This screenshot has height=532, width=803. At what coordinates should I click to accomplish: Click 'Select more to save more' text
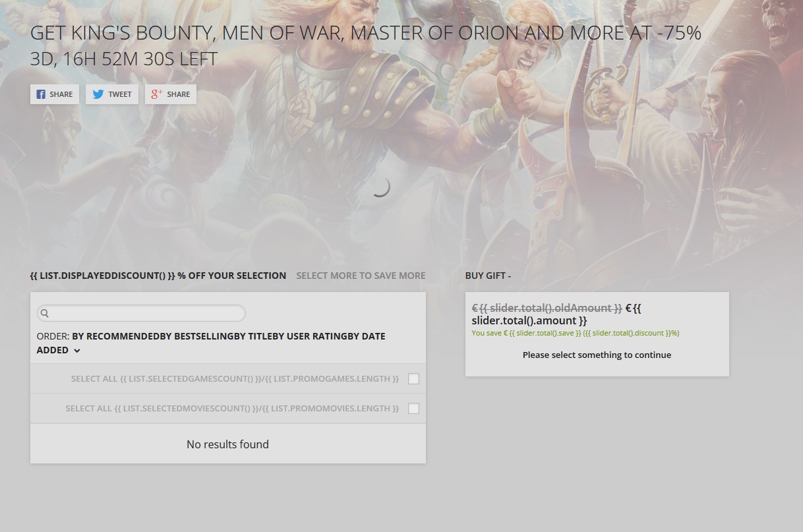tap(361, 276)
